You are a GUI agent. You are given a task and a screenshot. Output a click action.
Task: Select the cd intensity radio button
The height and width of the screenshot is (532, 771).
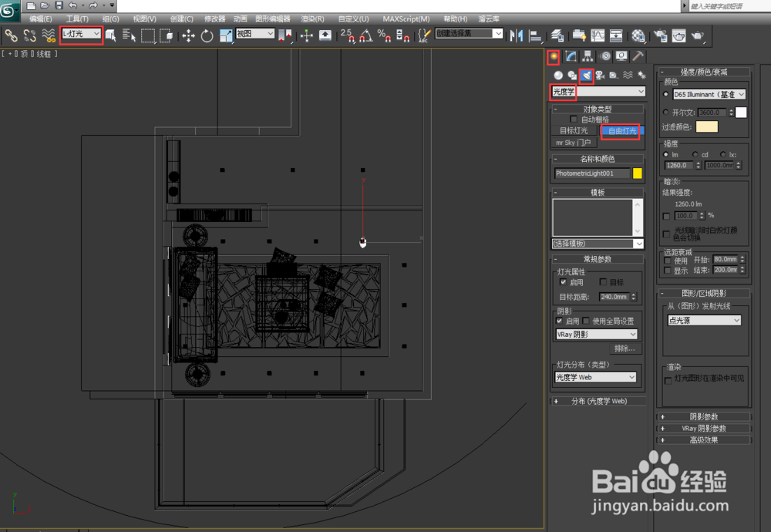(x=695, y=154)
